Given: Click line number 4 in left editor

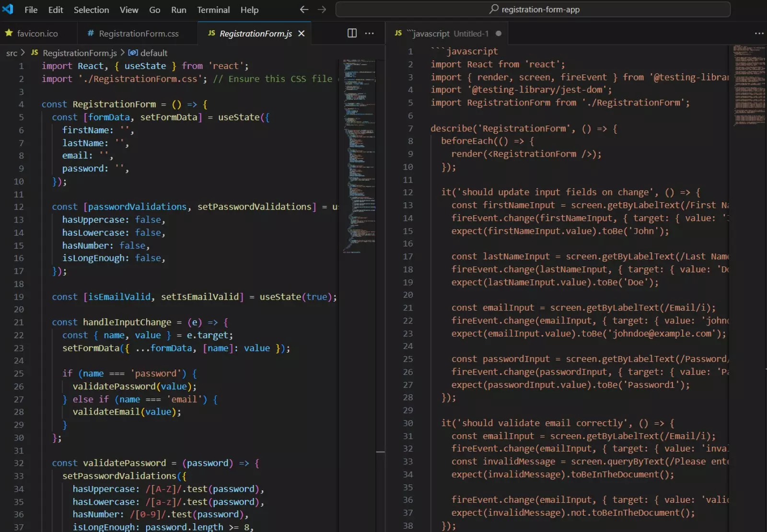Looking at the screenshot, I should (21, 104).
